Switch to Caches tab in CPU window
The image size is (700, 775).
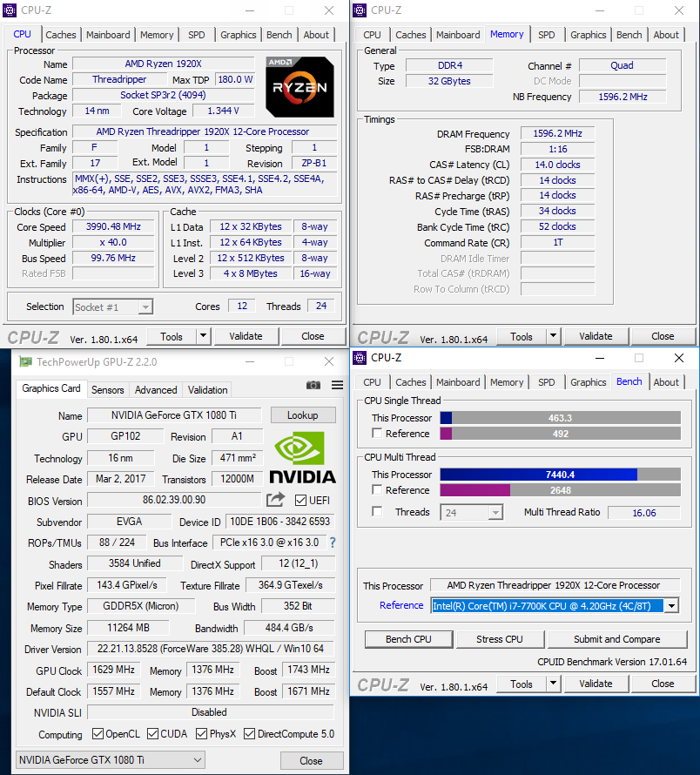(61, 35)
